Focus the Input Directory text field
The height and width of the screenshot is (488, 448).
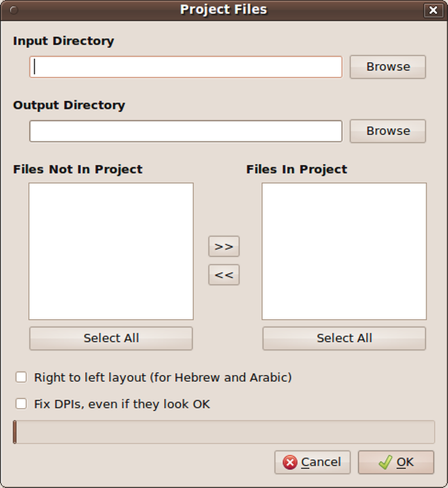click(x=186, y=67)
